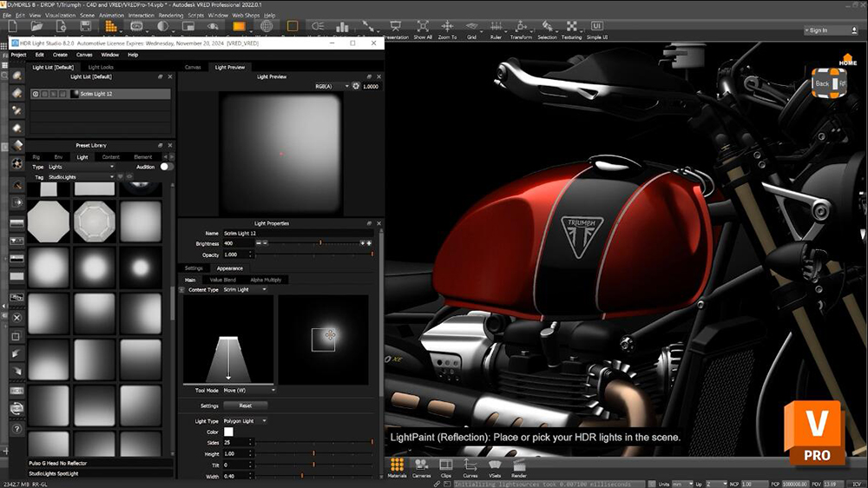Click the brightness large decrease minus button
Viewport: 868px width, 488px height.
(x=258, y=243)
